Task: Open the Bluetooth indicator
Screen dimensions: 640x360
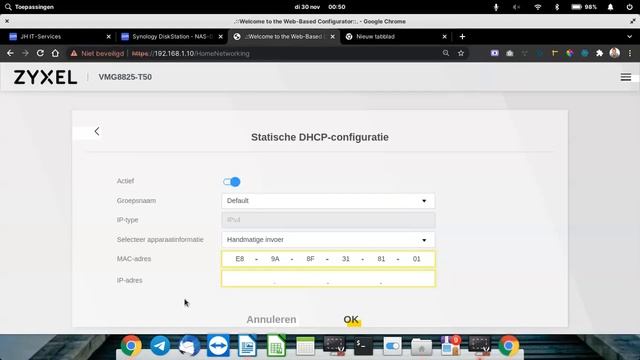Action: click(557, 7)
